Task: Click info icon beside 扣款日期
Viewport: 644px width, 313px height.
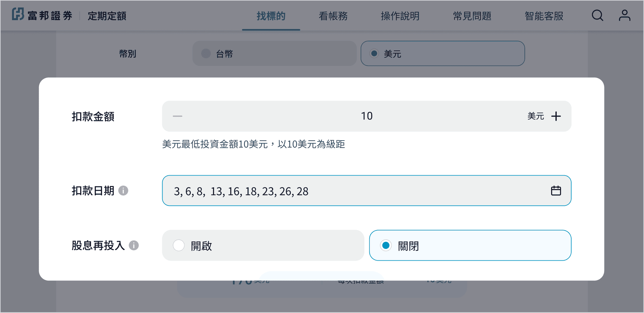Action: coord(123,191)
